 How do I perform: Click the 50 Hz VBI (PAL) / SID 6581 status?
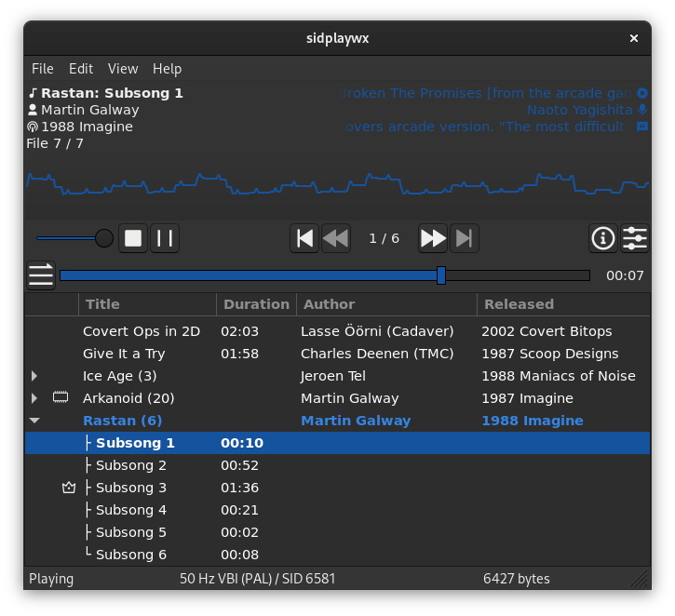257,579
